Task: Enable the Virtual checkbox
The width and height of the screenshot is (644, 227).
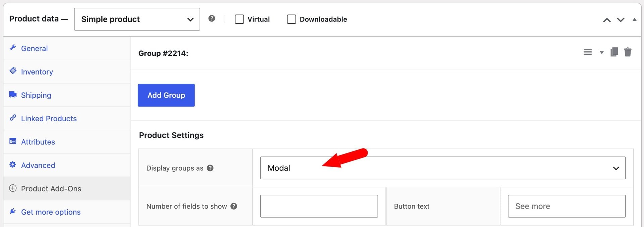Action: pos(239,19)
